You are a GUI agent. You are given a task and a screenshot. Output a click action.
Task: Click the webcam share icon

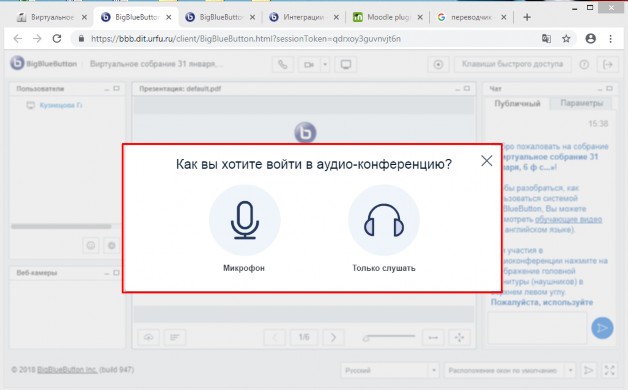309,64
